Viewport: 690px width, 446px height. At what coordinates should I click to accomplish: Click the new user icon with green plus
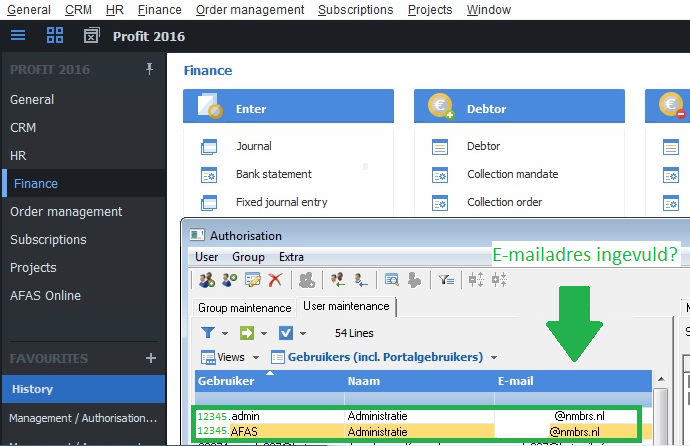click(x=230, y=280)
